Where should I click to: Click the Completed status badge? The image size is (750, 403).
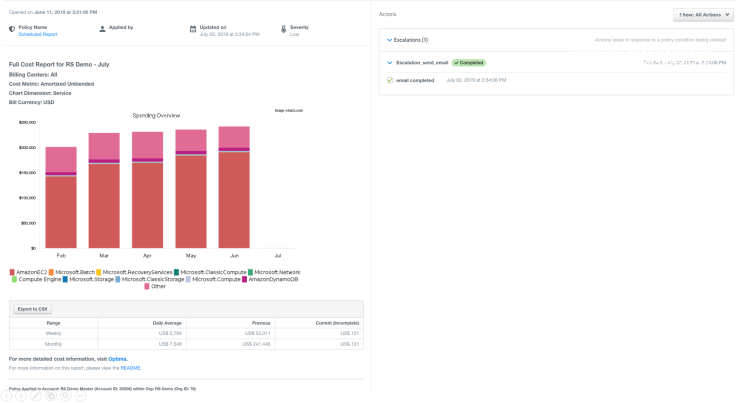[468, 62]
